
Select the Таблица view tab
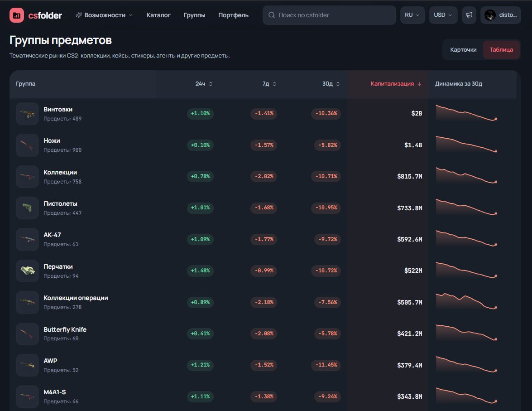[x=501, y=49]
